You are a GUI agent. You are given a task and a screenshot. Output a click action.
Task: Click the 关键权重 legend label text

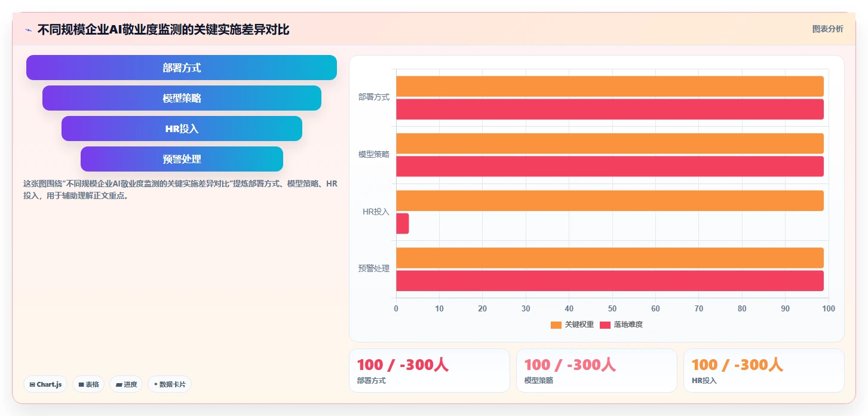(579, 325)
